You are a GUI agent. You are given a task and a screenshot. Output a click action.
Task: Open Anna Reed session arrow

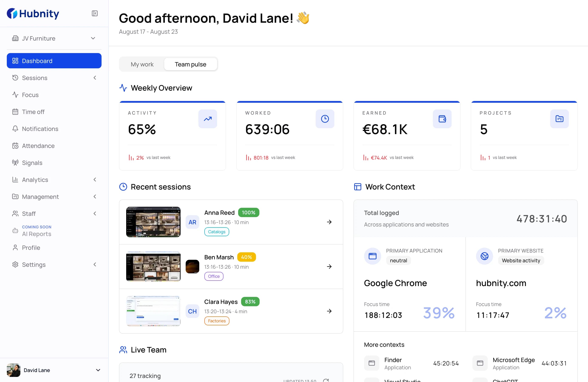tap(329, 222)
